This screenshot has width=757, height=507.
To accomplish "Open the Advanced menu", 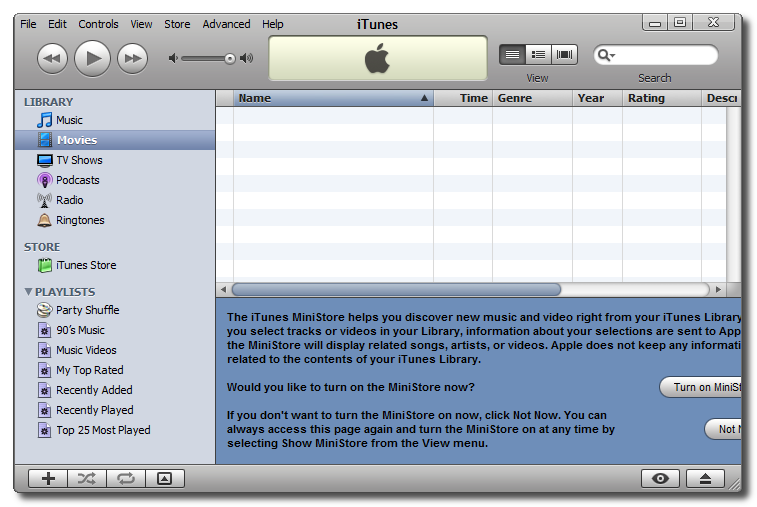I will click(226, 24).
